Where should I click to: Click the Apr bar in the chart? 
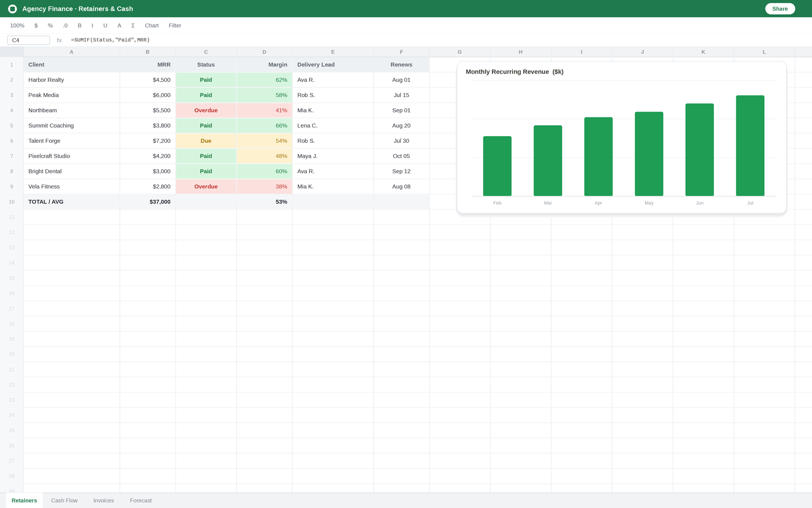598,156
